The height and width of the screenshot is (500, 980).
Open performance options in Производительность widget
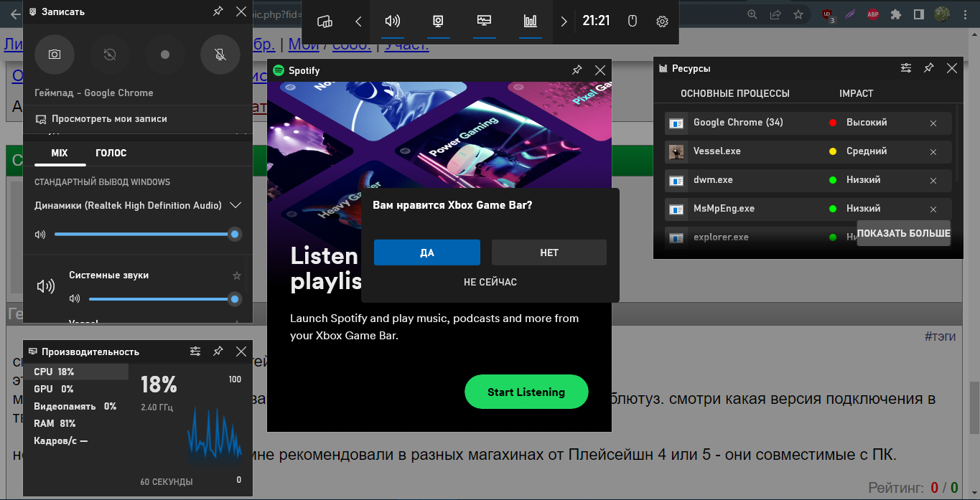coord(195,352)
